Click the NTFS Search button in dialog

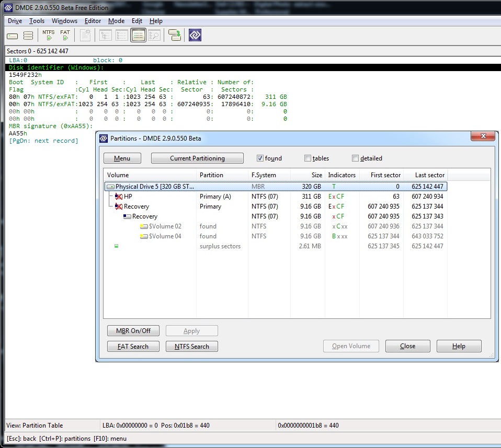click(192, 346)
